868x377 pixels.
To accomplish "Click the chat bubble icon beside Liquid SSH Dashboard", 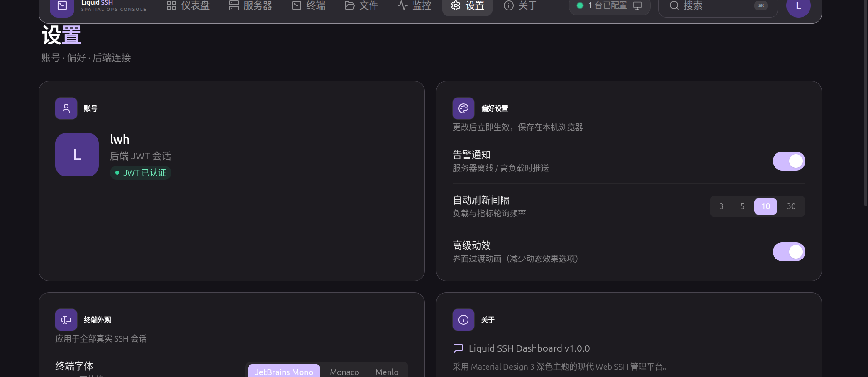I will [458, 348].
